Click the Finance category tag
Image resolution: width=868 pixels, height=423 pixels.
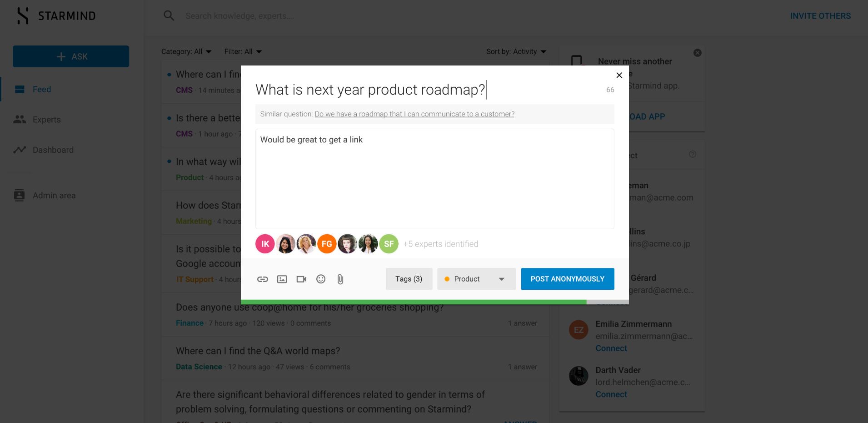pos(190,323)
